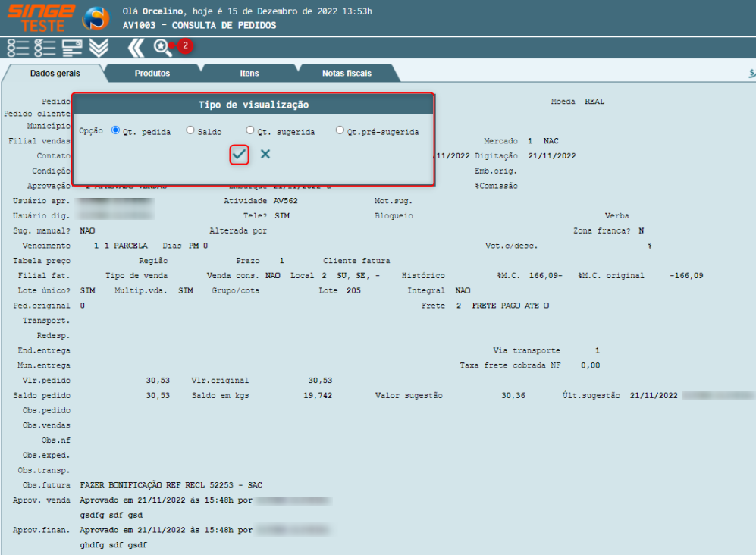This screenshot has height=555, width=756.
Task: Switch to the Dados gerais tab
Action: coord(55,74)
